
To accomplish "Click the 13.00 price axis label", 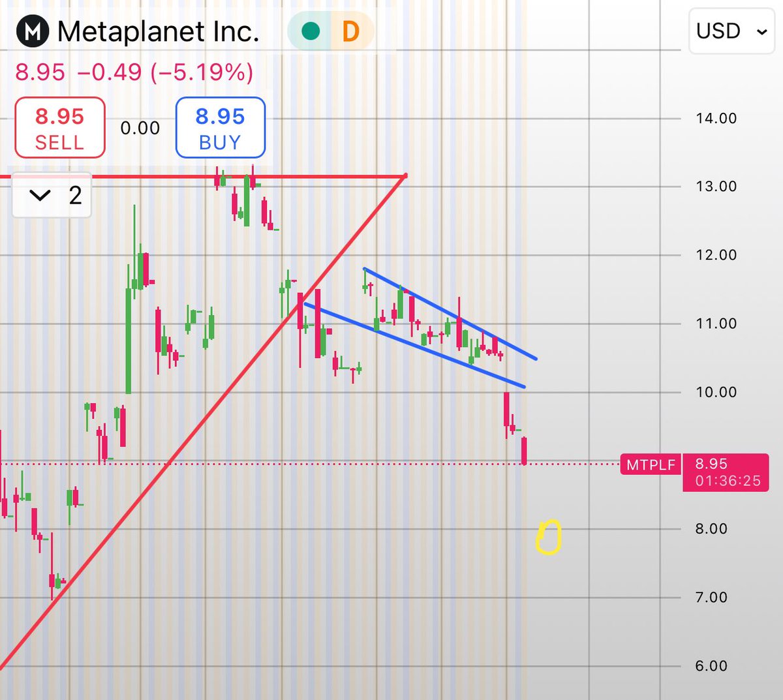I will [x=716, y=187].
